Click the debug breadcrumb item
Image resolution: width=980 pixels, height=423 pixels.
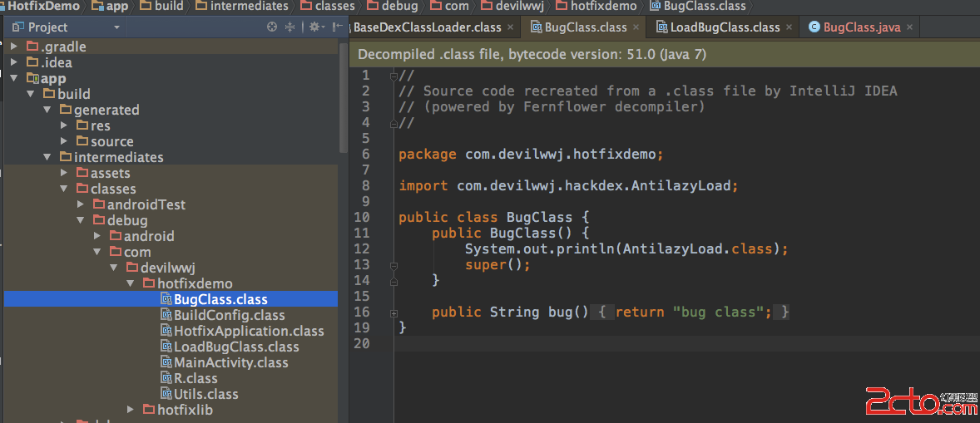click(393, 7)
